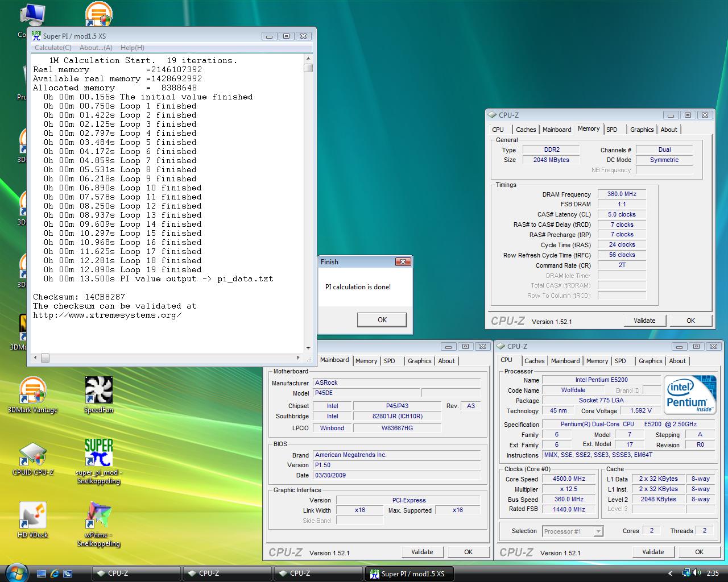Viewport: 728px width, 582px height.
Task: Open the volume speaker tray icon
Action: point(697,573)
